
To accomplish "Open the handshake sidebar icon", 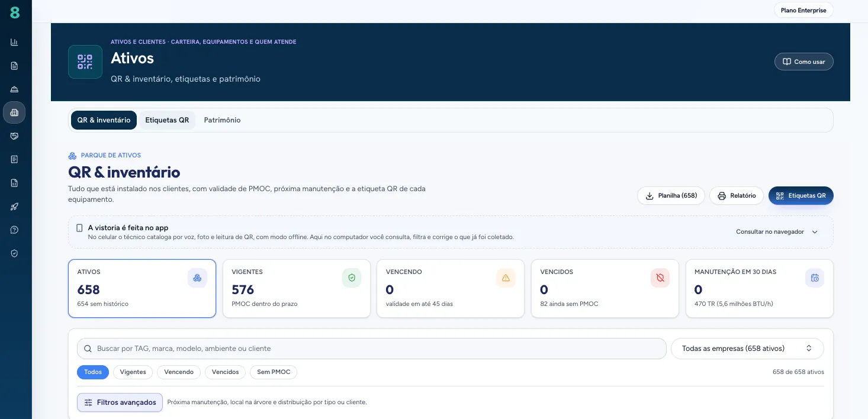I will (x=14, y=136).
